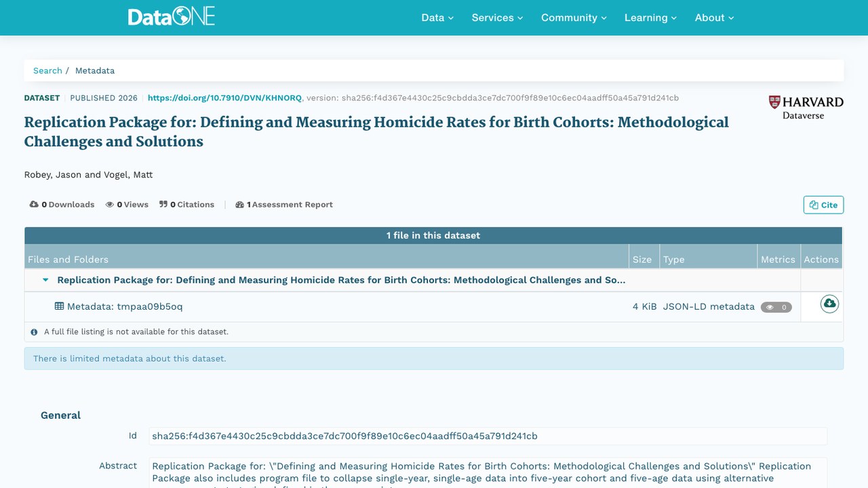Click the views eye icon
Viewport: 868px width, 488px height.
coord(110,205)
